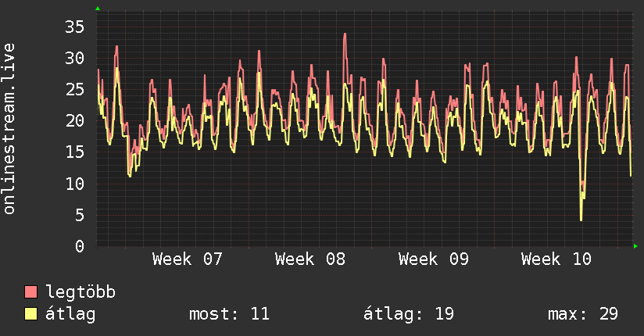
Task: Click the max: 29 value
Action: (583, 314)
